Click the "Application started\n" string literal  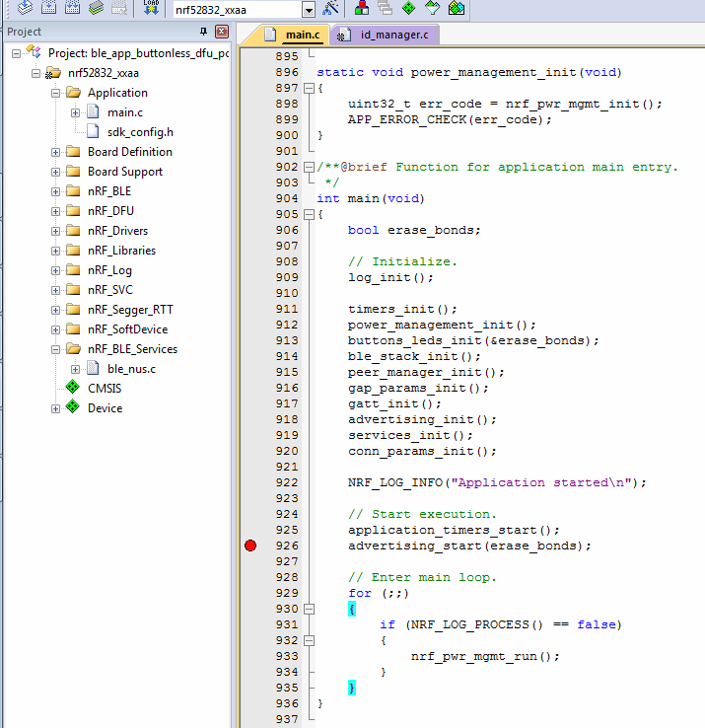(541, 482)
